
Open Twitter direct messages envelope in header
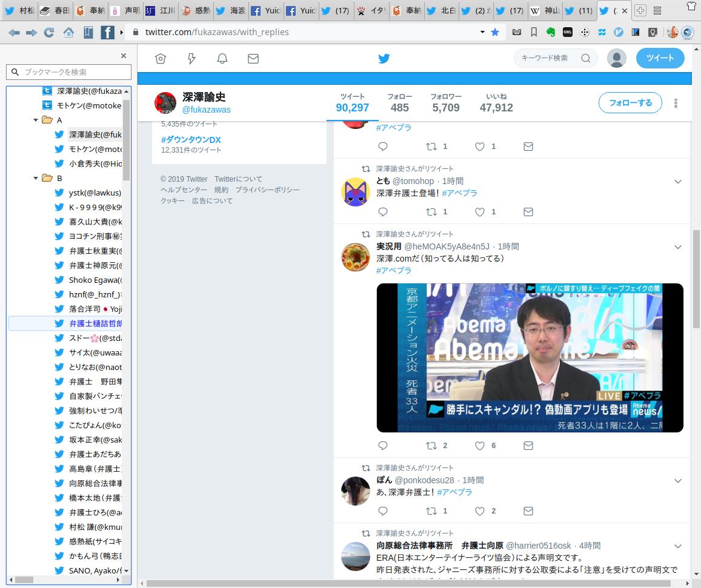(x=253, y=59)
